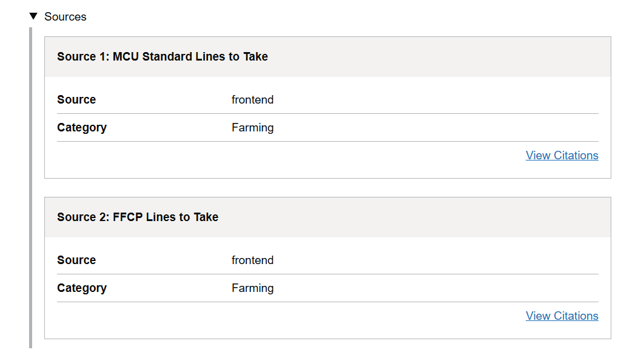
Task: Click the bold Source label in Source 2 card
Action: tap(76, 260)
